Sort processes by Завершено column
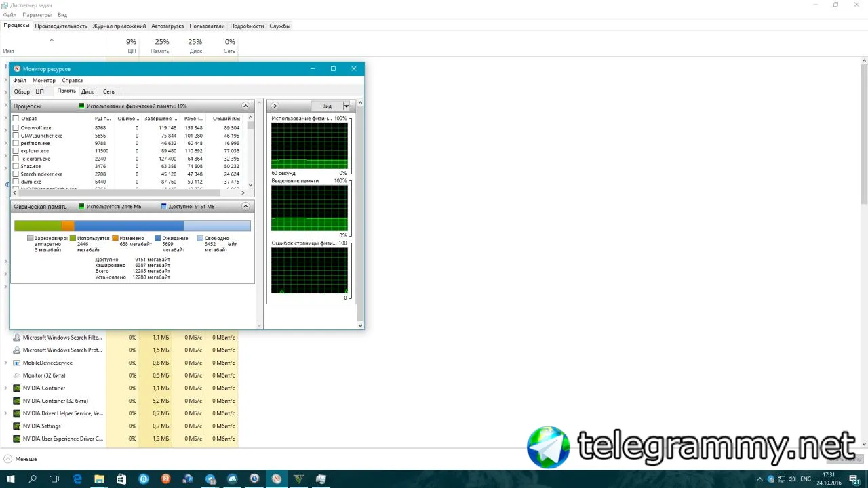 click(x=160, y=119)
